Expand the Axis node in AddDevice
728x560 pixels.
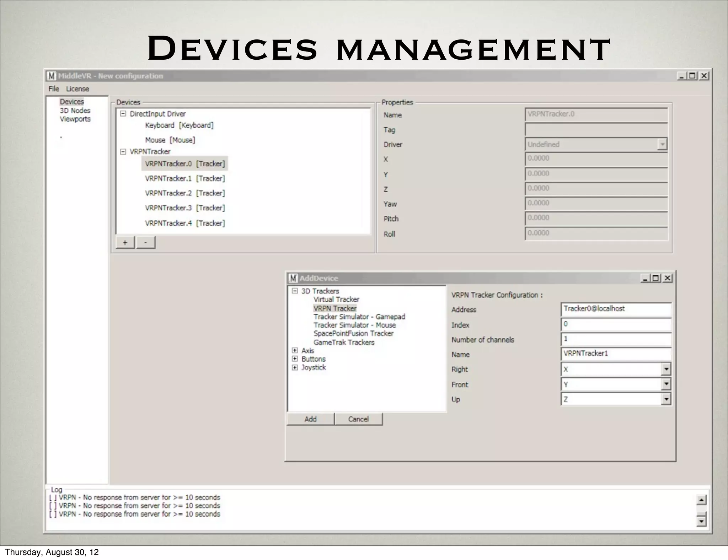(x=295, y=351)
